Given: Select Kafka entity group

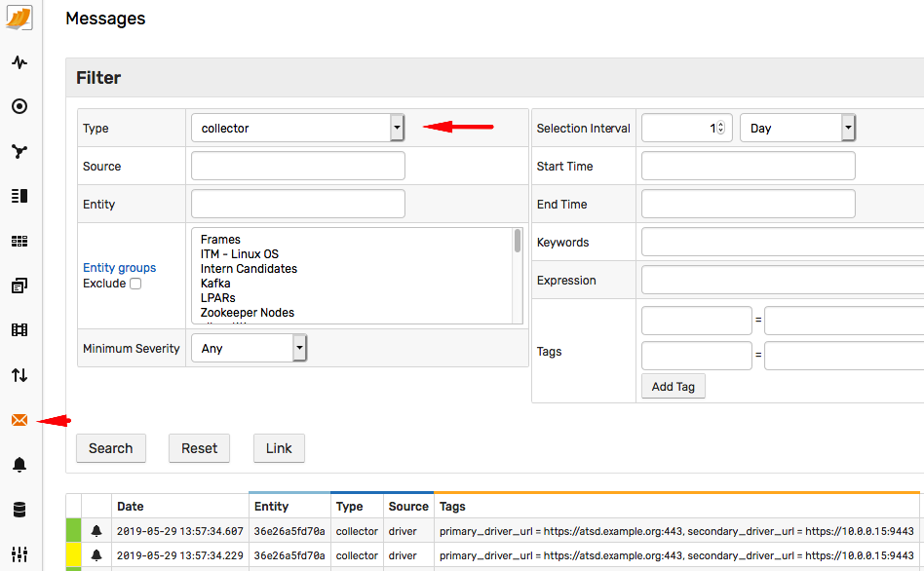Looking at the screenshot, I should 215,284.
